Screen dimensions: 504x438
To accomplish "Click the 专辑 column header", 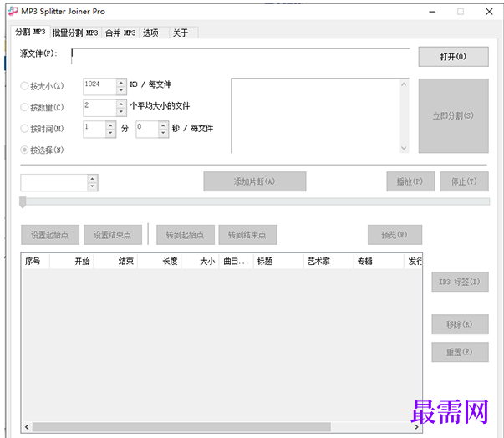I will click(x=379, y=262).
